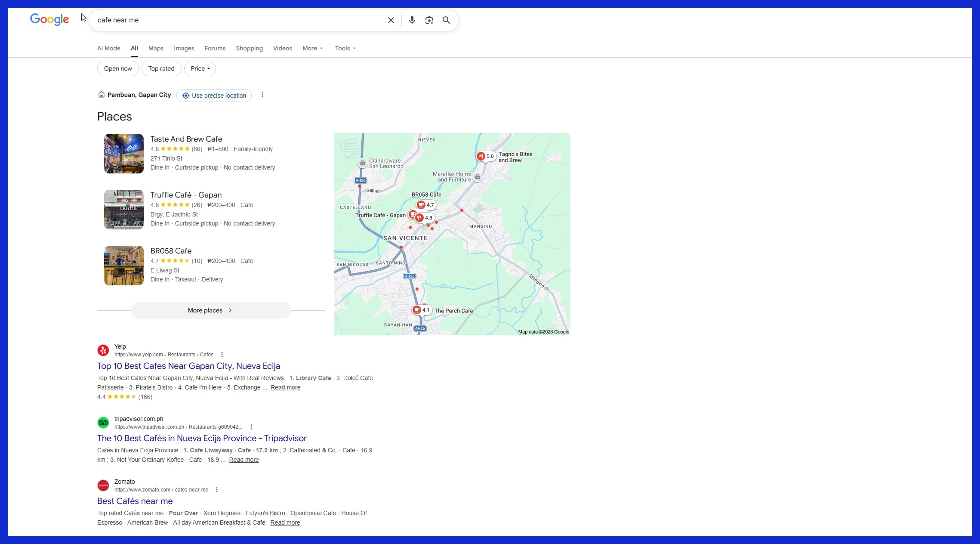
Task: Click SAN VICENTE label on map
Action: [405, 238]
